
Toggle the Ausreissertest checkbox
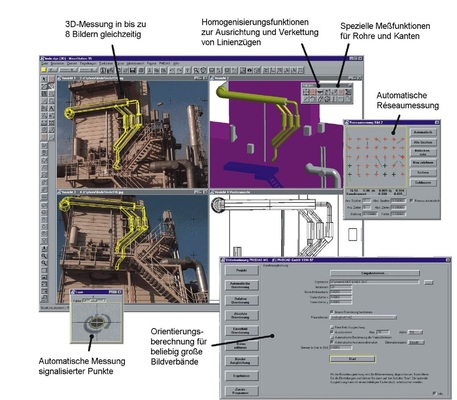pyautogui.click(x=332, y=332)
